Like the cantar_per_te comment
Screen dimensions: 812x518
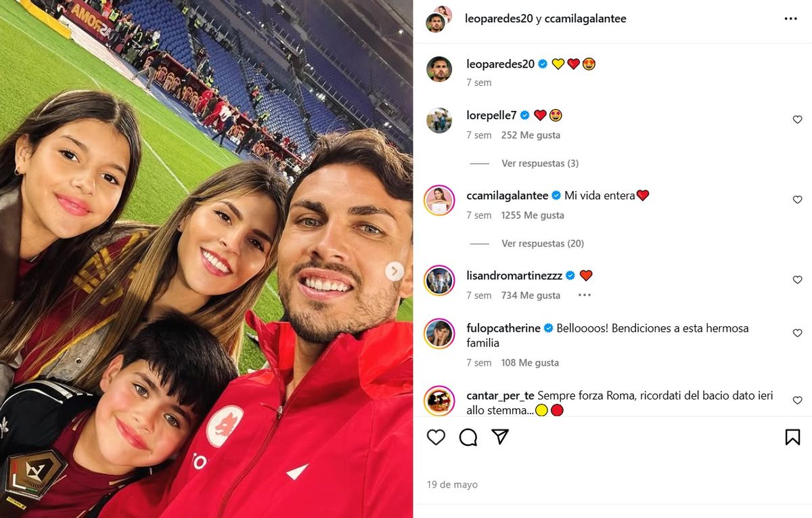(797, 400)
